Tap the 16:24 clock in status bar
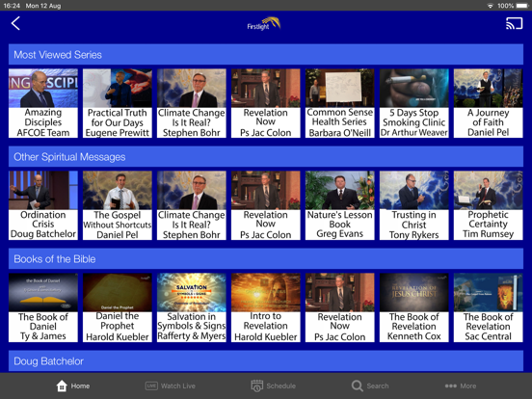Screen dimensions: 532x399 [x=12, y=6]
